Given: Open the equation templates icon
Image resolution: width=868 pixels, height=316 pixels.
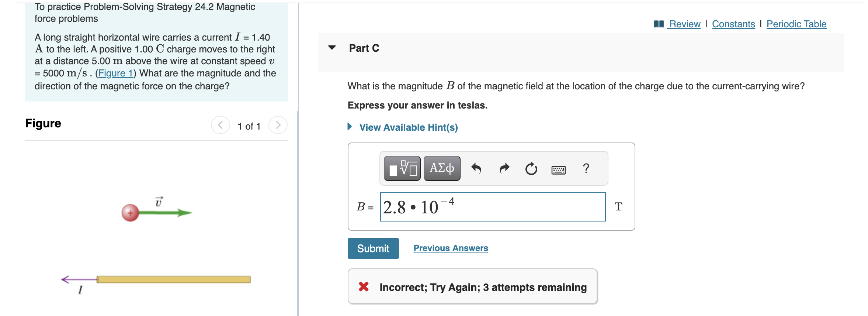Looking at the screenshot, I should (x=401, y=168).
